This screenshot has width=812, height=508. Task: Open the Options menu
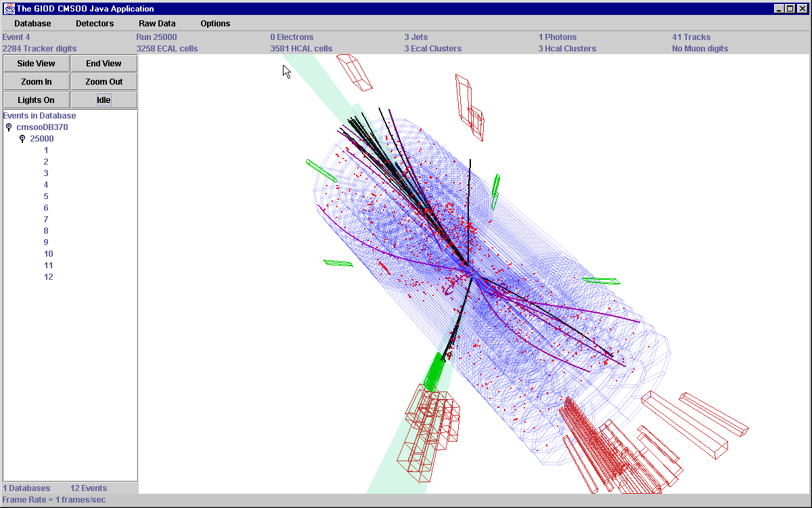(x=215, y=23)
